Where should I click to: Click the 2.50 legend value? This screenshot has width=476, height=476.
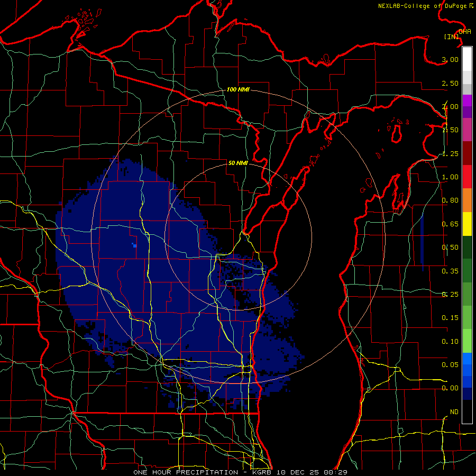[450, 83]
